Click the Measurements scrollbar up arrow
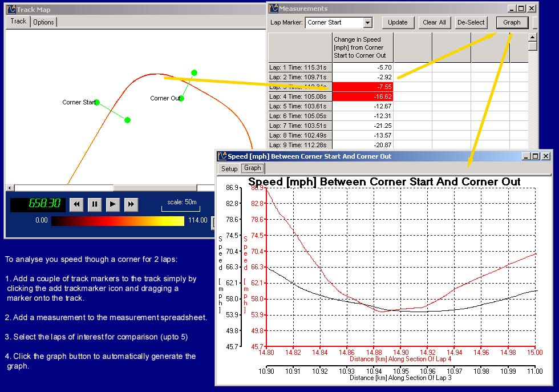 pos(533,38)
